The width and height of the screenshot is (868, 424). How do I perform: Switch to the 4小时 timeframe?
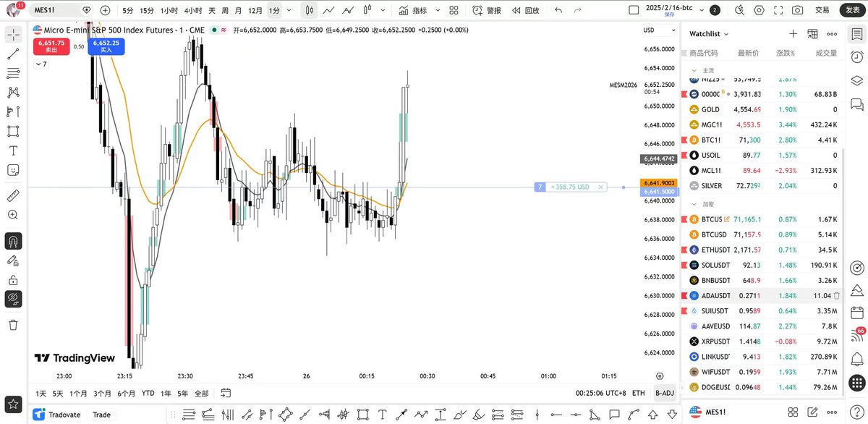coord(193,11)
